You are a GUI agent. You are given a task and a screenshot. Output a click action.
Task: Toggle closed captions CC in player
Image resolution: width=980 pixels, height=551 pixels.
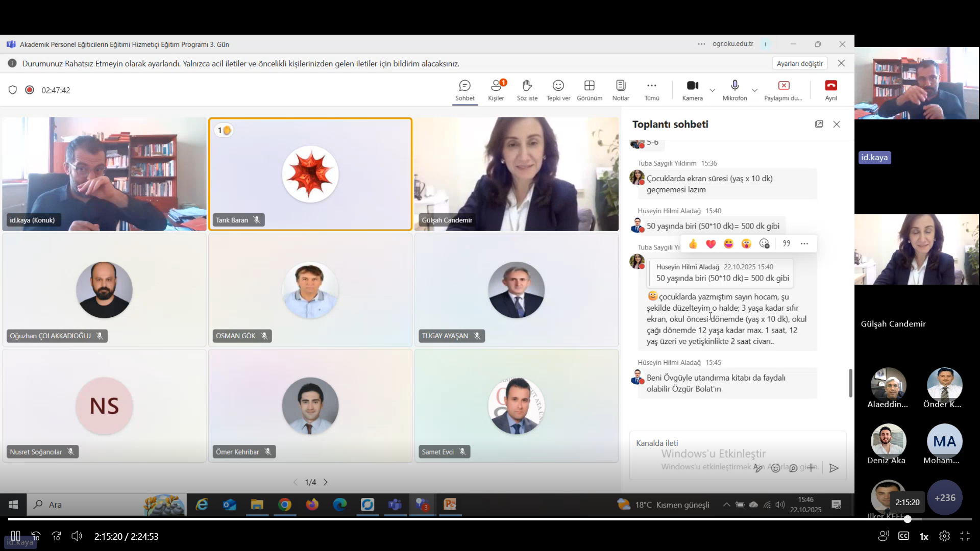[x=903, y=536]
